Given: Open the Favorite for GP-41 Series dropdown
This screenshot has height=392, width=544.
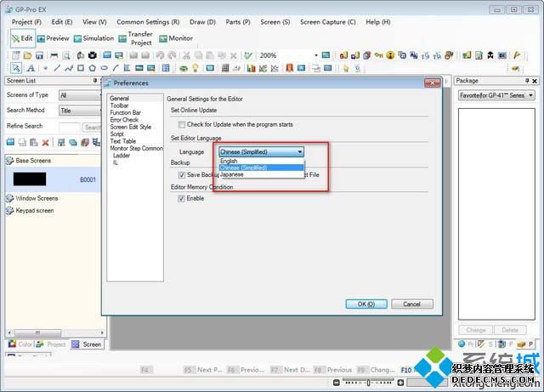Looking at the screenshot, I should coord(496,95).
